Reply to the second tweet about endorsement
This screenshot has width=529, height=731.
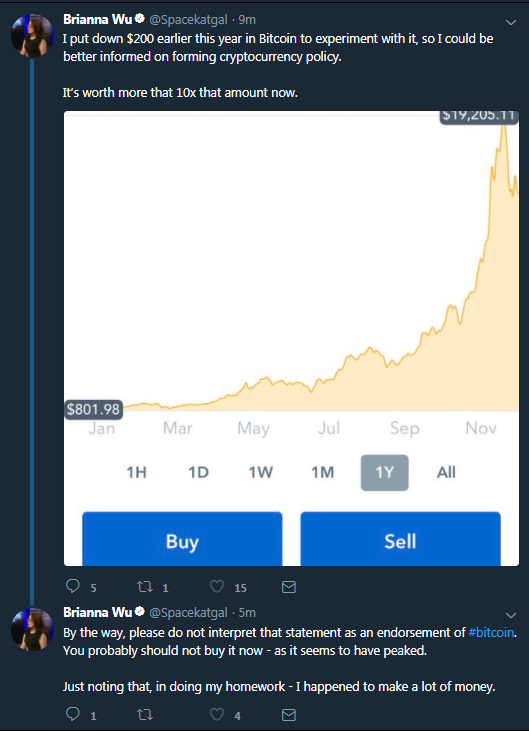73,714
